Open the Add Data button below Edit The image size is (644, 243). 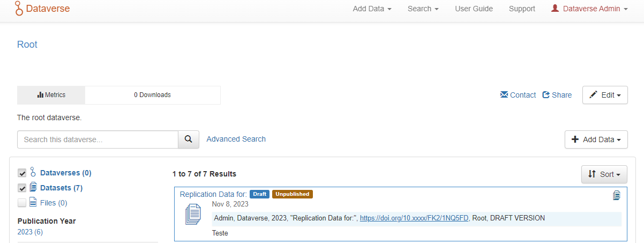(x=595, y=139)
